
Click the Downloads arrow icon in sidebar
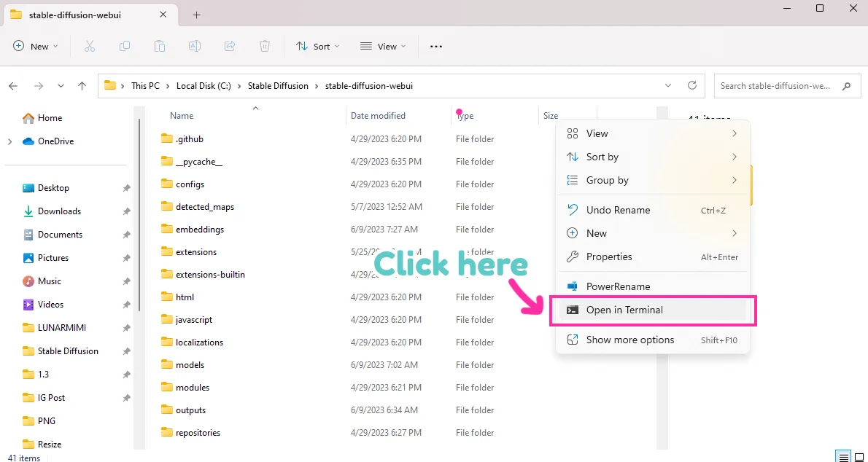click(28, 211)
